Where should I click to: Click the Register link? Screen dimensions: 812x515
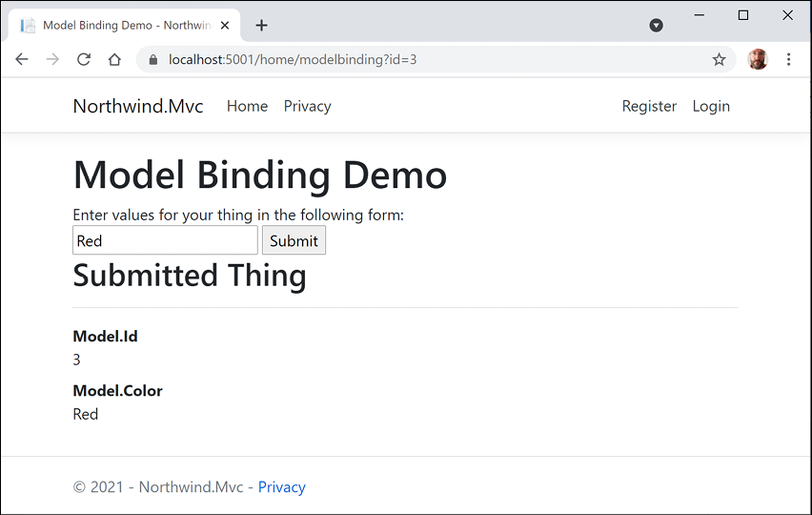pyautogui.click(x=649, y=106)
